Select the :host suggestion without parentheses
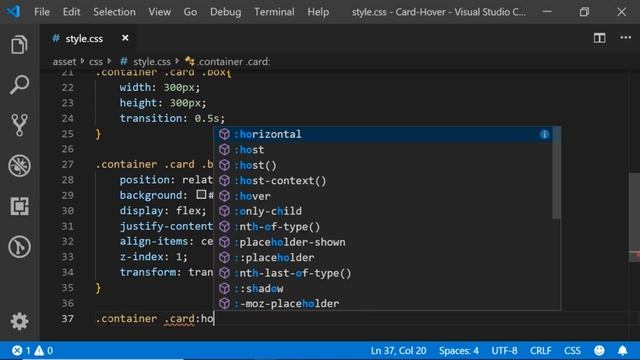 (x=384, y=150)
